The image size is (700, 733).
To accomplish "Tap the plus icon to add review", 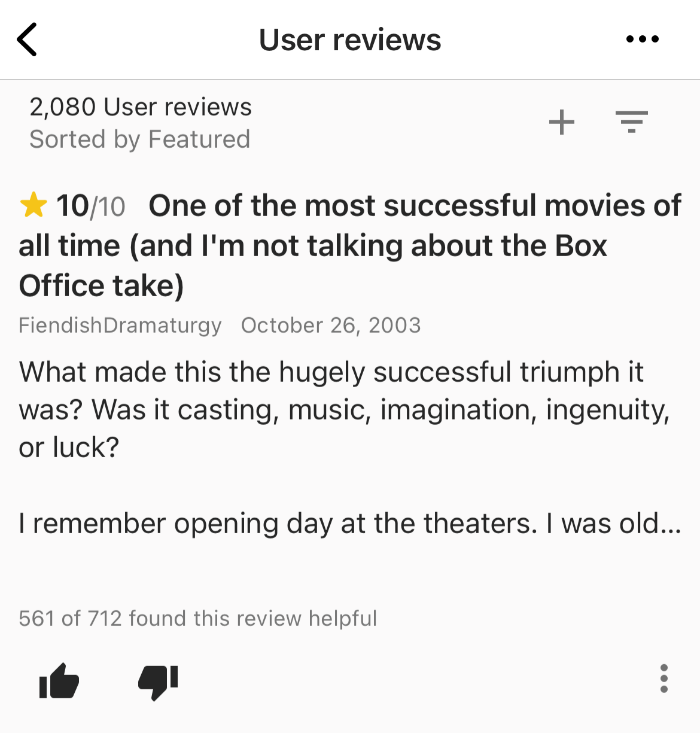I will tap(562, 122).
